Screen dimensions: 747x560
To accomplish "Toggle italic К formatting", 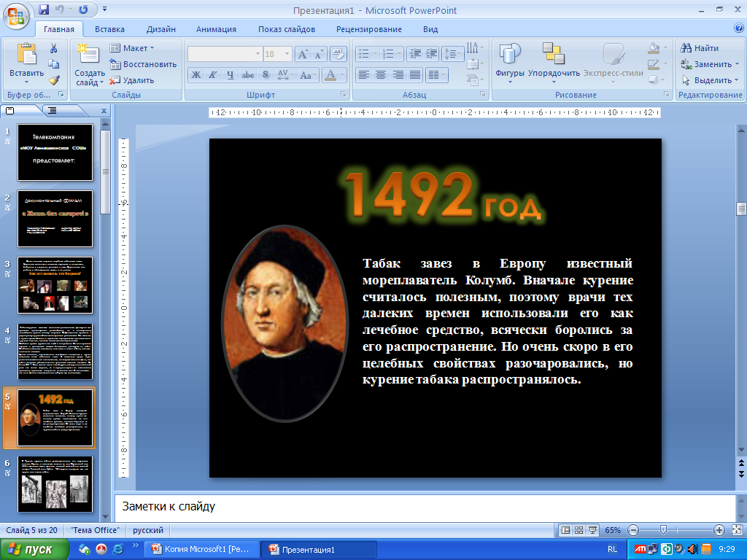I will (x=213, y=75).
